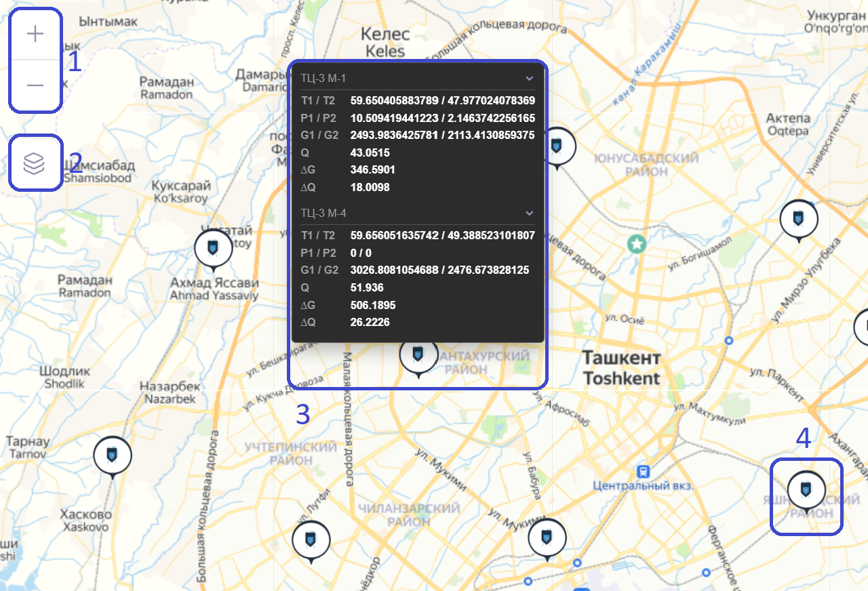
Task: Open the marker near ул. Мирзо Улугбека
Action: 799,219
